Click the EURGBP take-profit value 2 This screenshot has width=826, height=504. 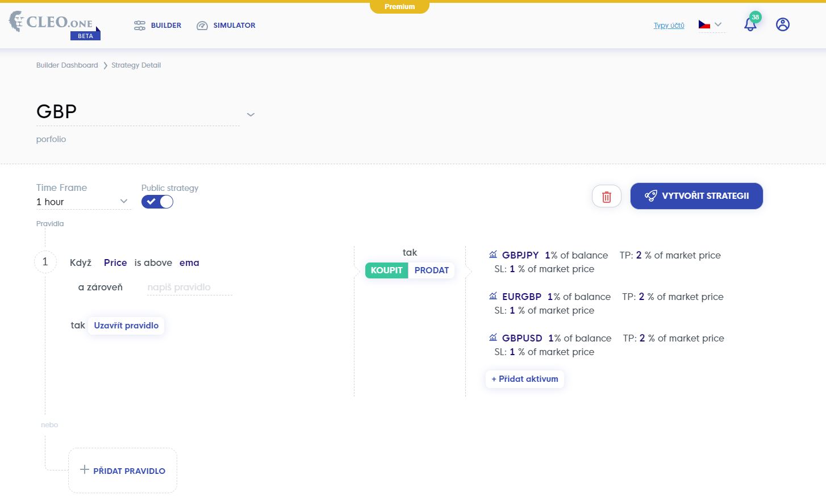point(642,297)
